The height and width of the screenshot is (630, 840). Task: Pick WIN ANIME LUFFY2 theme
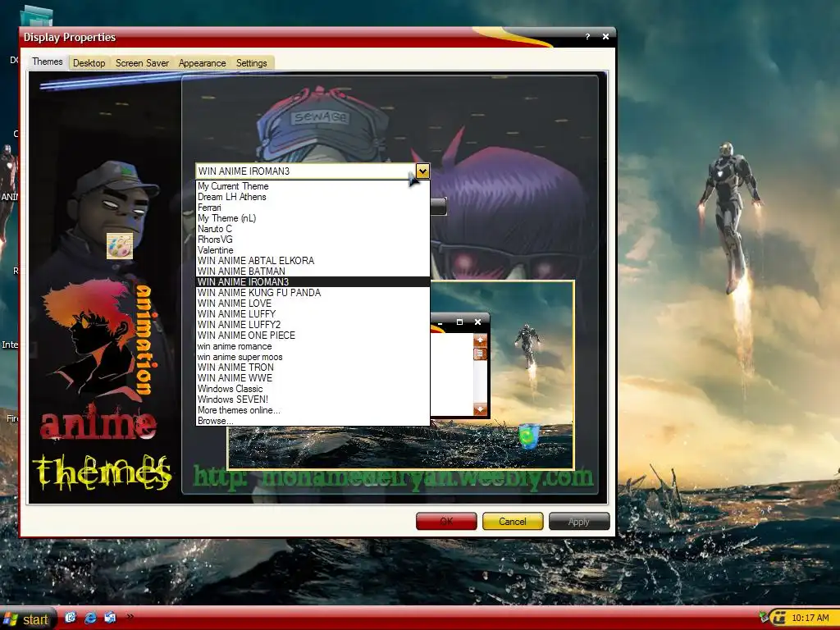[313, 325]
